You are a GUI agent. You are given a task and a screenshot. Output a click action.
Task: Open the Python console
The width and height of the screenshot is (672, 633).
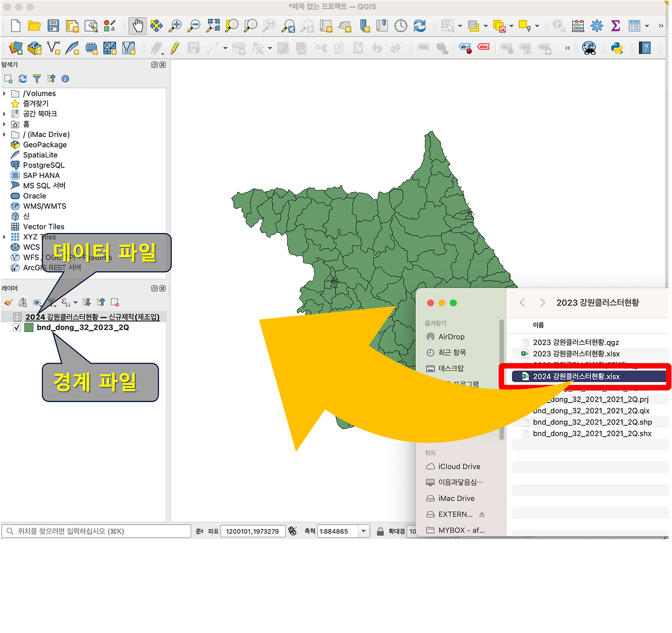pos(616,48)
